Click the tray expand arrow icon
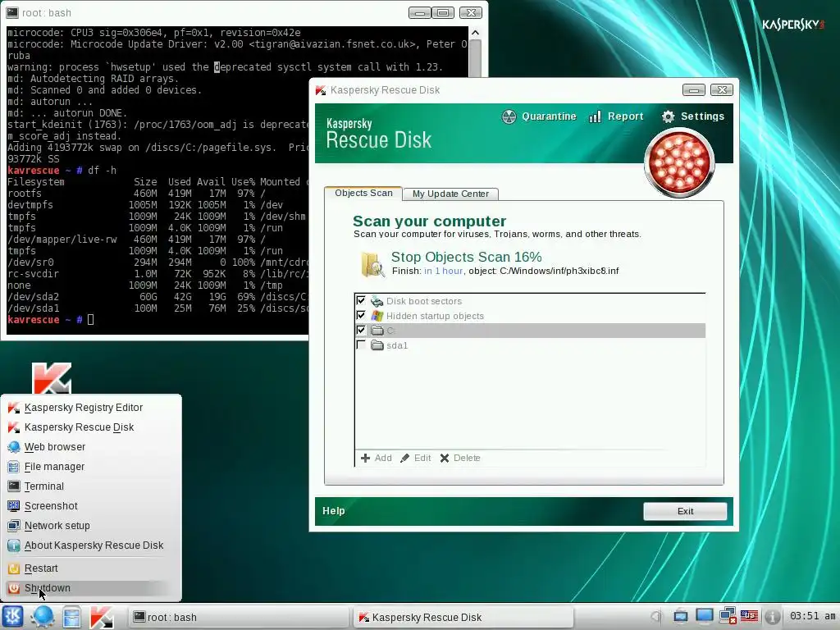Screen dimensions: 840x630 [x=655, y=617]
